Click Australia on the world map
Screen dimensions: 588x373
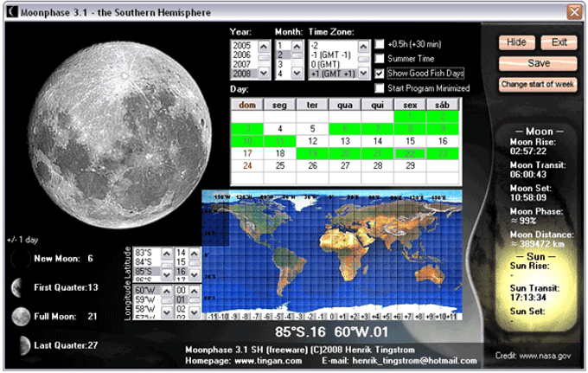pyautogui.click(x=431, y=274)
